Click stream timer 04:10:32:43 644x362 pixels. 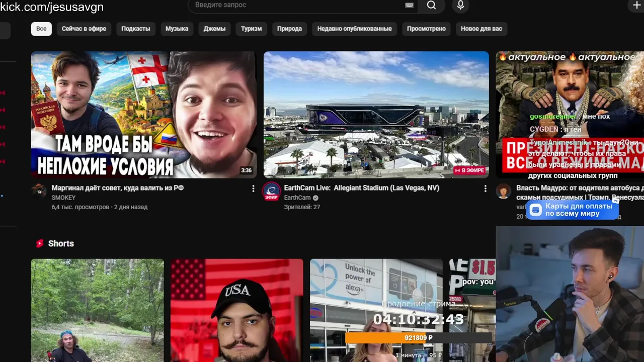click(x=419, y=319)
